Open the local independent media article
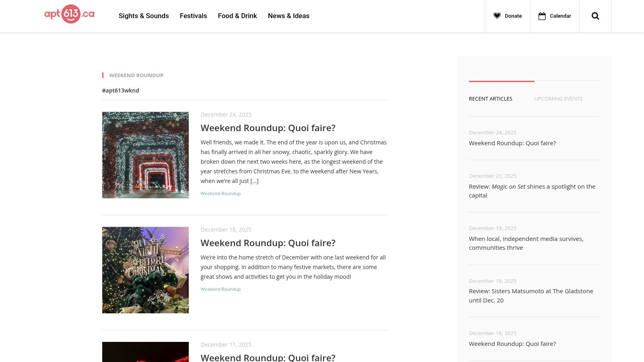This screenshot has height=362, width=644. [526, 243]
